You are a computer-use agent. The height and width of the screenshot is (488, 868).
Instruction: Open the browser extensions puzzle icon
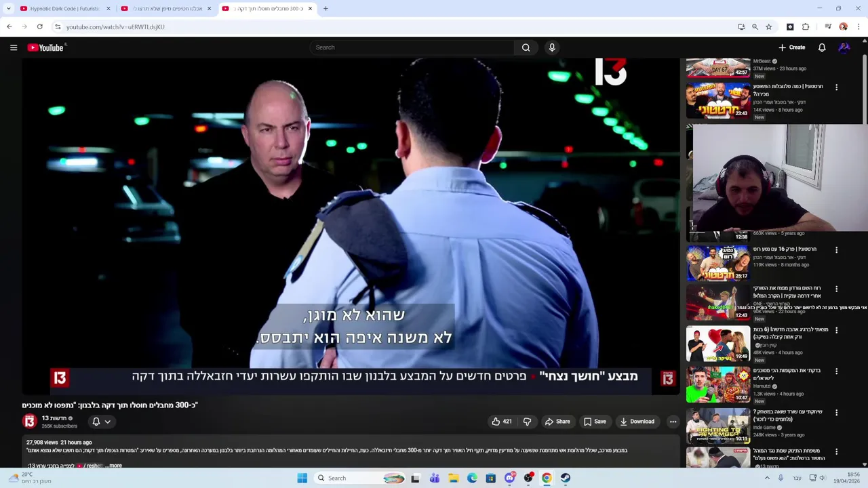806,26
